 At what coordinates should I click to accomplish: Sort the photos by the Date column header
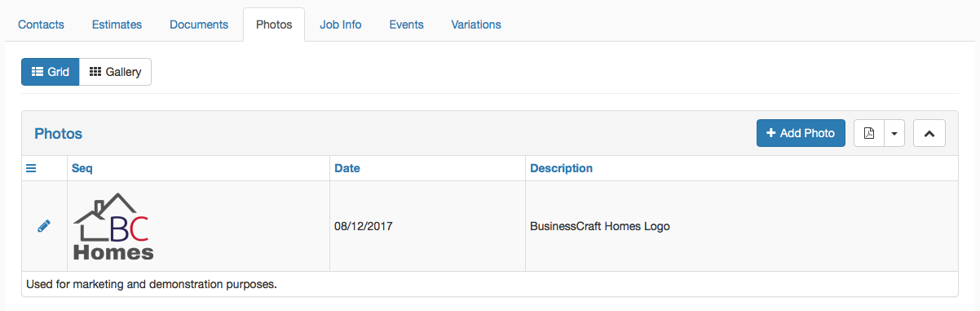tap(347, 168)
